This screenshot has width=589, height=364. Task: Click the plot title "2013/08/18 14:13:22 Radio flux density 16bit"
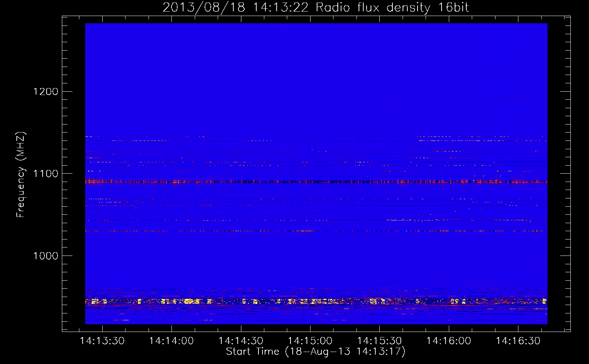[316, 7]
